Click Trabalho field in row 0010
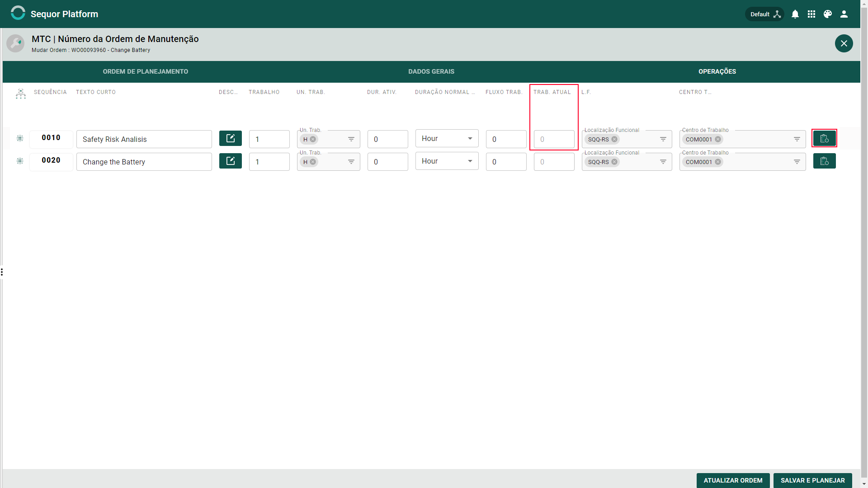 pos(269,139)
